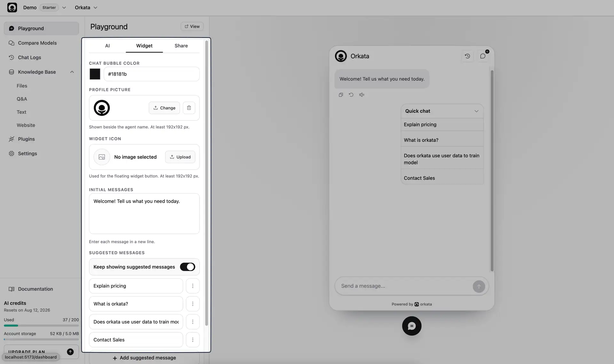The width and height of the screenshot is (614, 364).
Task: Click the View button in Playground header
Action: (192, 27)
